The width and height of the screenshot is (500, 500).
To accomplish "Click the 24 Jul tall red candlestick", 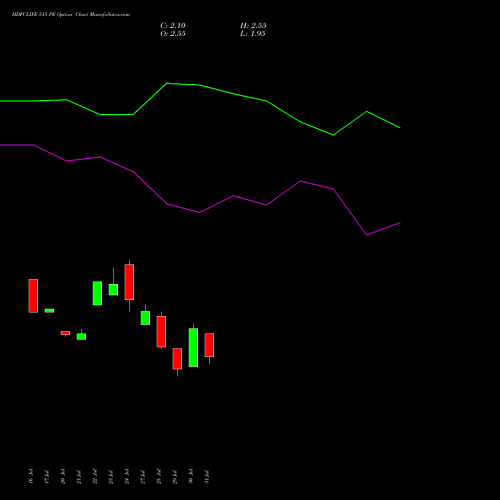I will pos(129,282).
